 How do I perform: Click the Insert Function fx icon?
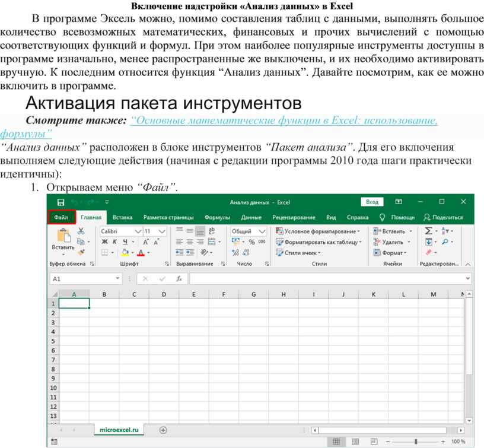[179, 279]
